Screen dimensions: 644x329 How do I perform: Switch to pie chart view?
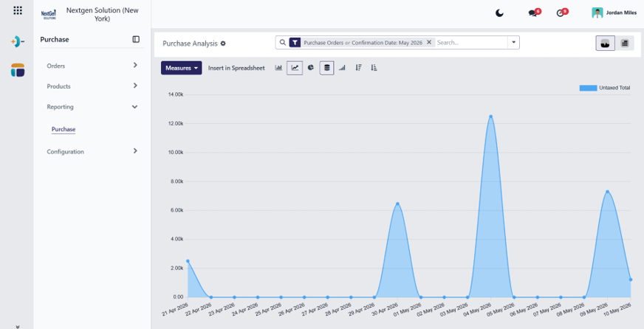pos(310,68)
